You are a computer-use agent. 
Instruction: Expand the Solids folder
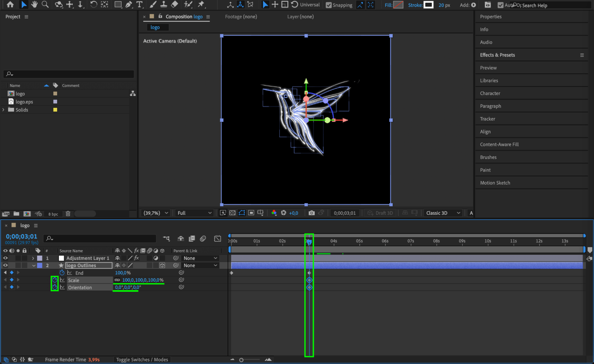[4, 110]
